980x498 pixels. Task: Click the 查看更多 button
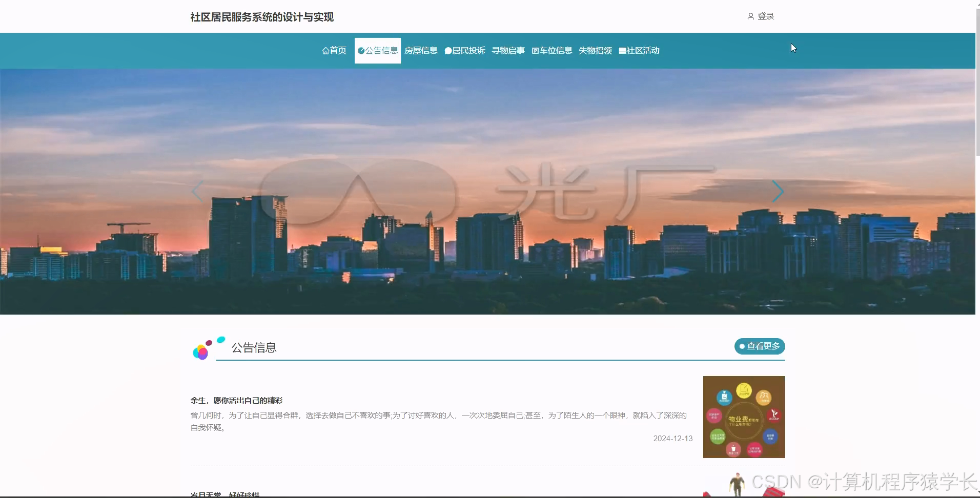click(760, 346)
